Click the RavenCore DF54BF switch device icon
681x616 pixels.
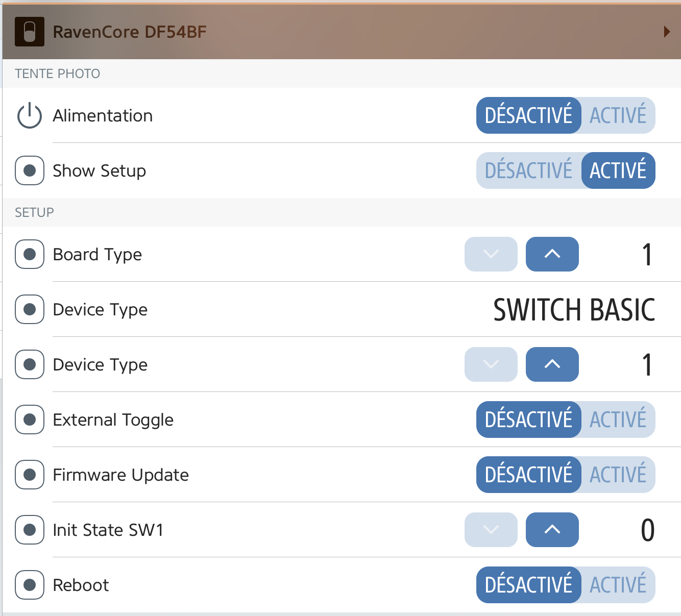30,32
